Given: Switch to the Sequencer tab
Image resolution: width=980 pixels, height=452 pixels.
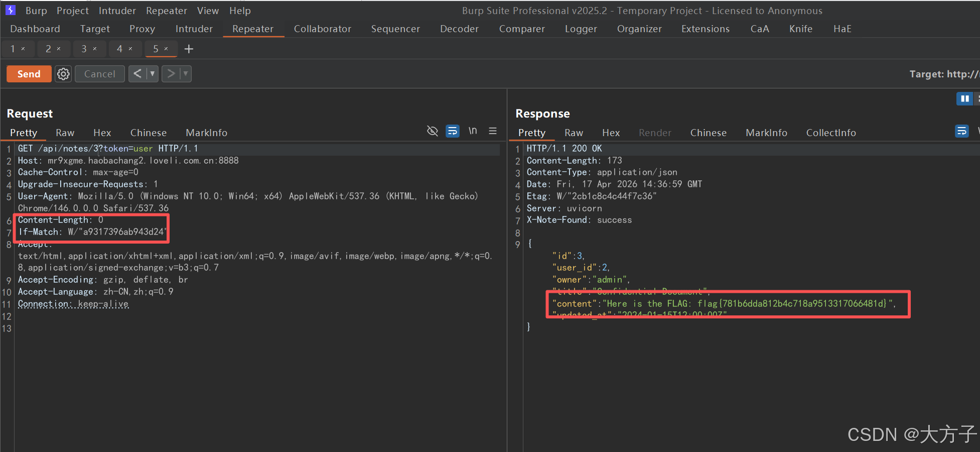Looking at the screenshot, I should pyautogui.click(x=395, y=29).
